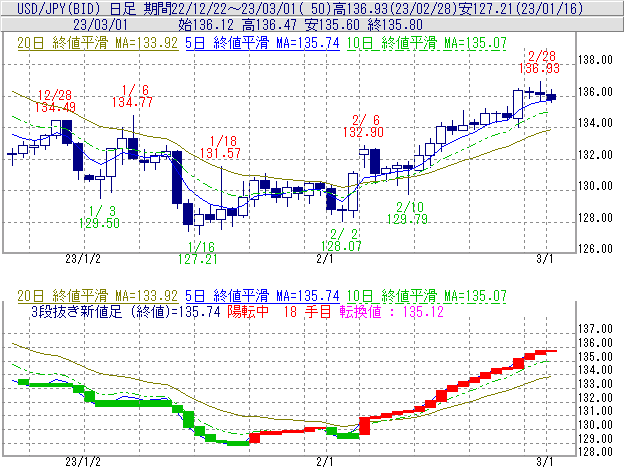Screen dimensions: 624x475
Task: Click the daily low price 安135.60
Action: tap(332, 25)
